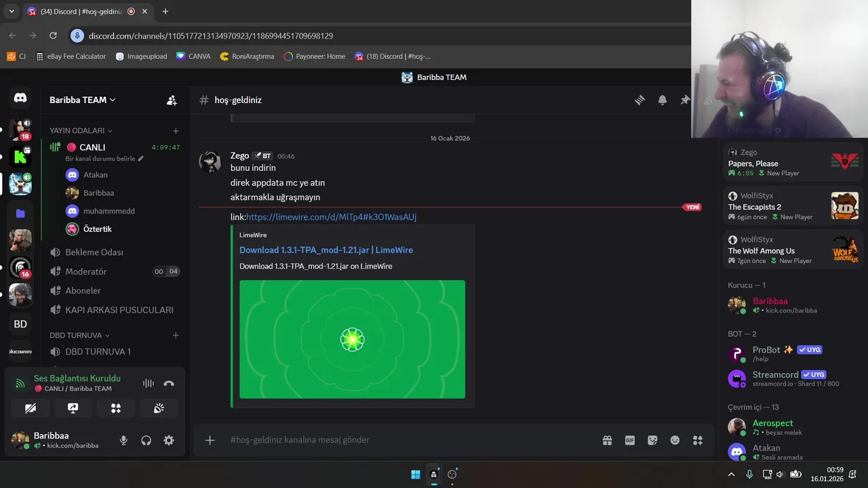Viewport: 868px width, 488px height.
Task: Deafen audio with headphones icon
Action: pyautogui.click(x=146, y=441)
